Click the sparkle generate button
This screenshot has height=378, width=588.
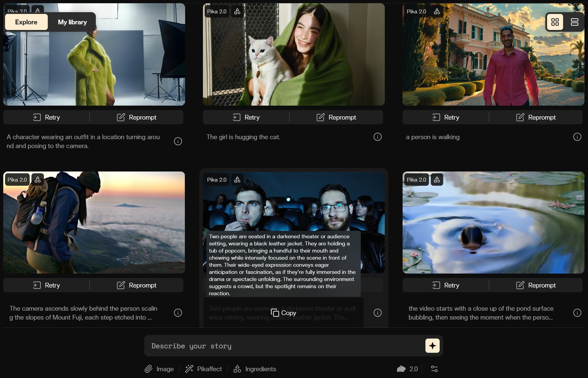click(432, 346)
